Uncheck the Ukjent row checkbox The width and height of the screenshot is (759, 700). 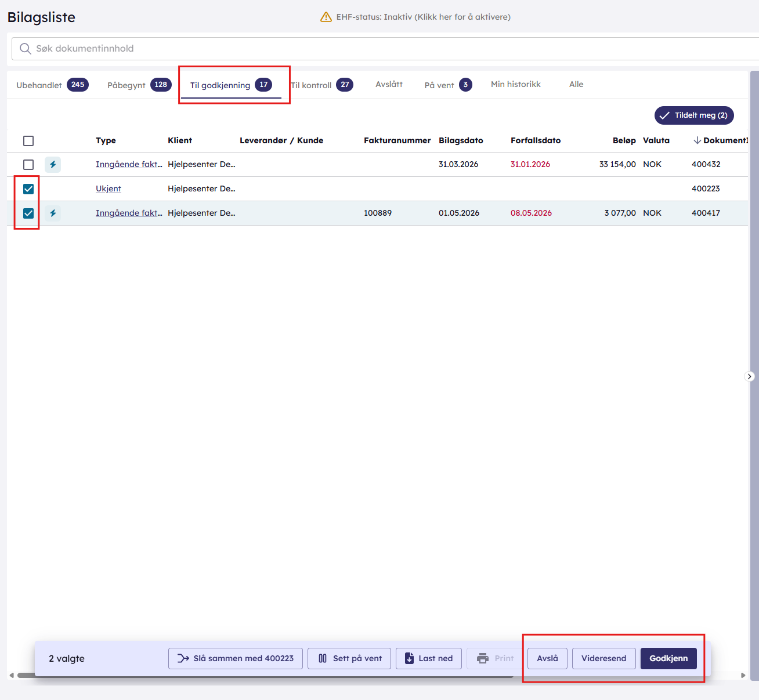point(28,189)
